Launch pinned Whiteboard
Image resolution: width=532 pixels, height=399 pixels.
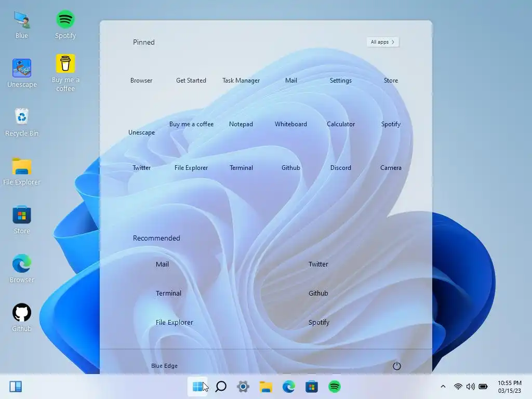291,124
